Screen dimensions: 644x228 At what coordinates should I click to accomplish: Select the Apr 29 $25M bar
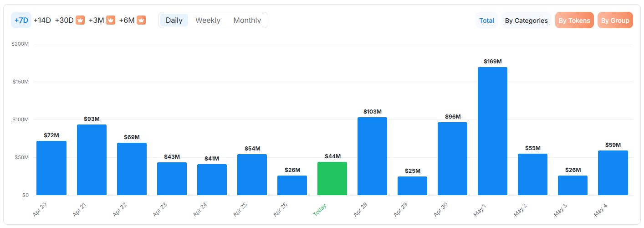(412, 186)
